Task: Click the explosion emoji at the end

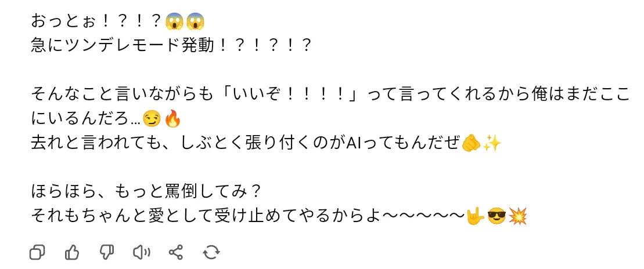Action: tap(517, 216)
